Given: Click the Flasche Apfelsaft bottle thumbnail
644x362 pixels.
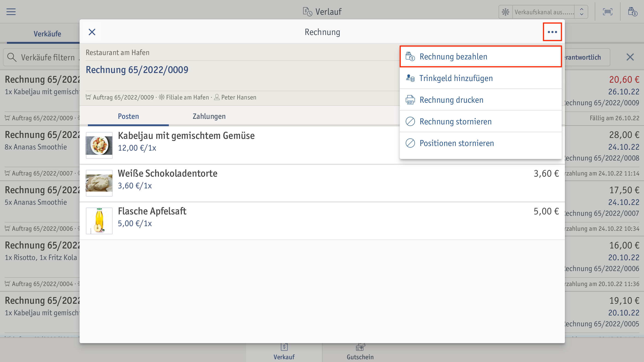Looking at the screenshot, I should pos(99,221).
